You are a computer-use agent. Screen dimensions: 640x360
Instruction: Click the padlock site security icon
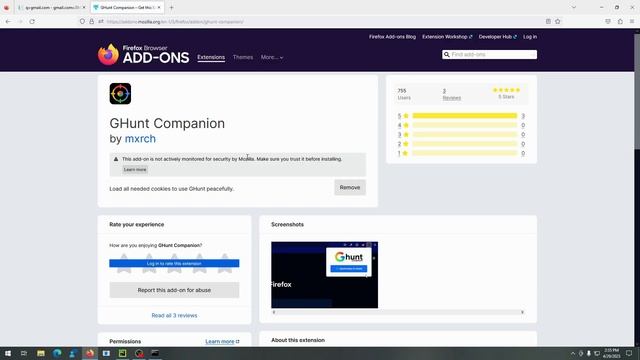[x=91, y=21]
